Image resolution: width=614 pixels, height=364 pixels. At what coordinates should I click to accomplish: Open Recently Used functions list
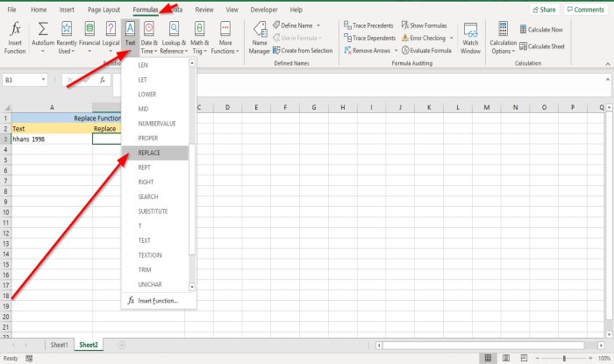point(67,38)
